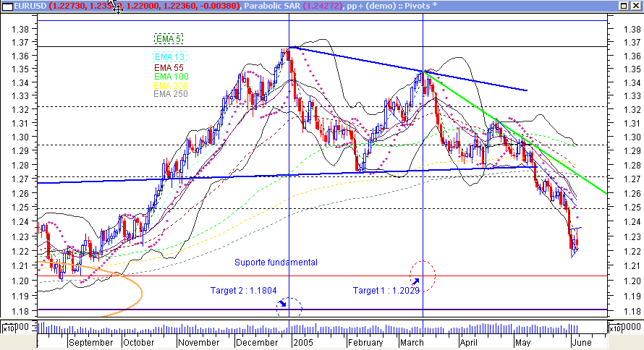The image size is (644, 350).
Task: Close the EURUSD chart window
Action: pos(635,6)
